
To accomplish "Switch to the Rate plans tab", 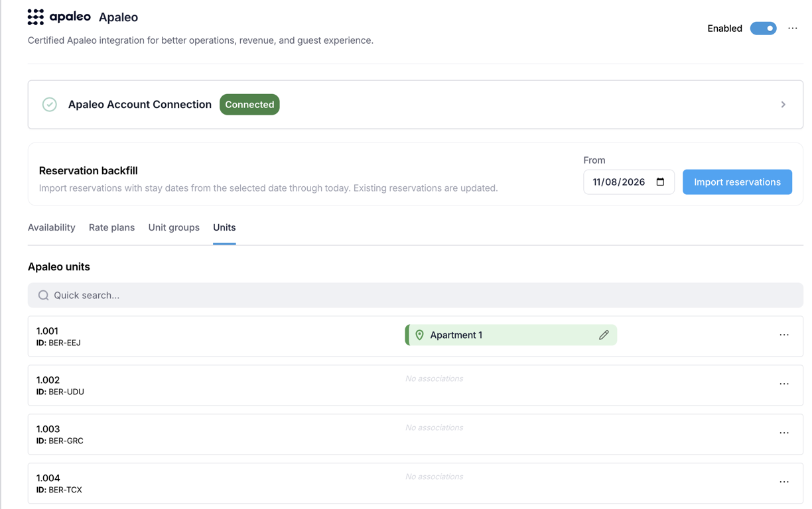I will 111,227.
